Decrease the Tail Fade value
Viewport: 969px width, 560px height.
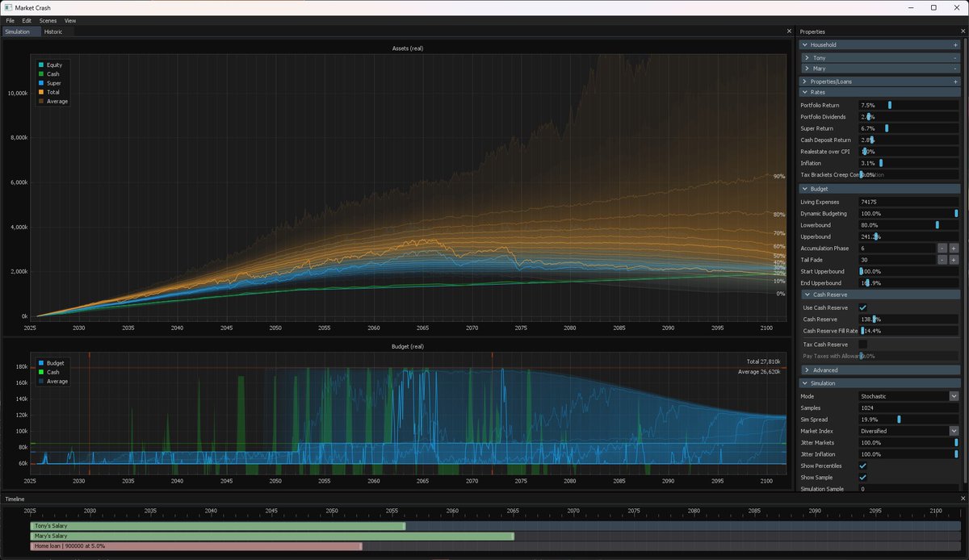click(942, 260)
